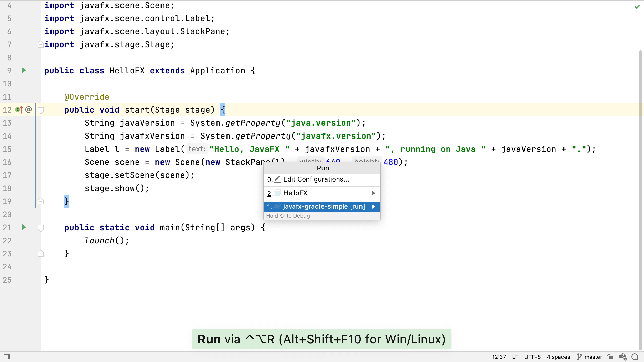The image size is (644, 362).
Task: Click the application icon next to HelloFX entry
Action: [x=277, y=193]
